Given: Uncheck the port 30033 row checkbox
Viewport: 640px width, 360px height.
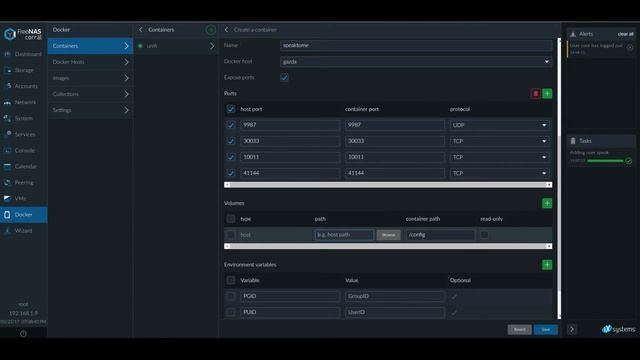Looking at the screenshot, I should (231, 141).
